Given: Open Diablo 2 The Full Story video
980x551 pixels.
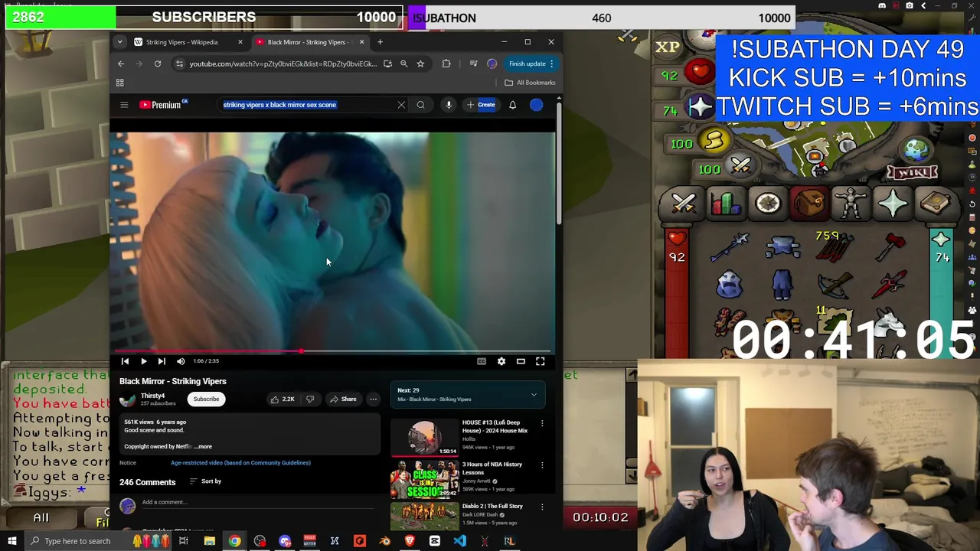Looking at the screenshot, I should click(492, 506).
